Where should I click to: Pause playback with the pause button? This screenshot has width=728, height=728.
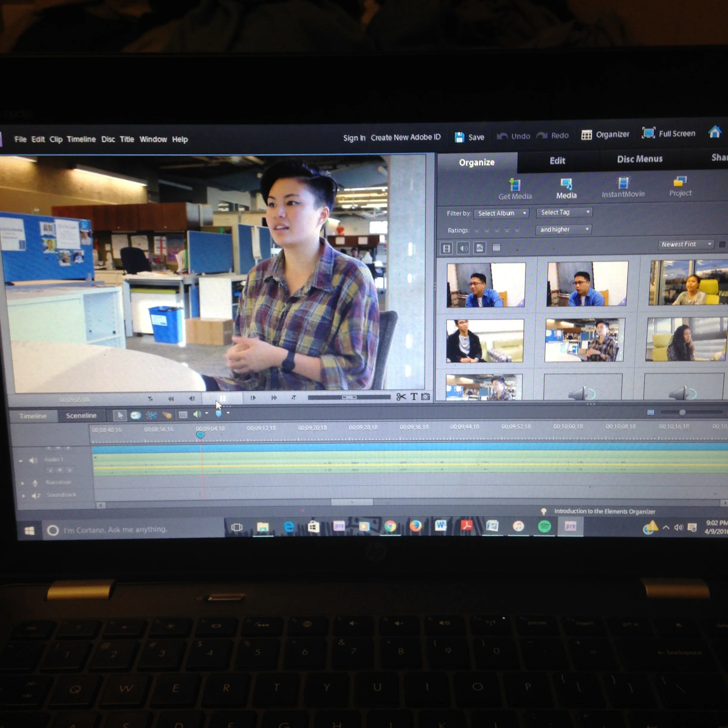click(222, 398)
